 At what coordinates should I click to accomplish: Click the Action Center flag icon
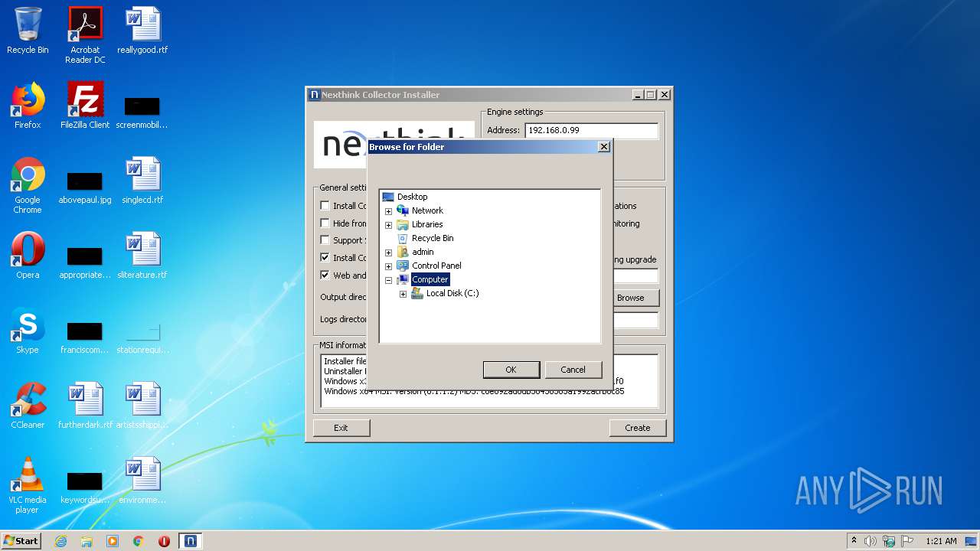click(907, 541)
